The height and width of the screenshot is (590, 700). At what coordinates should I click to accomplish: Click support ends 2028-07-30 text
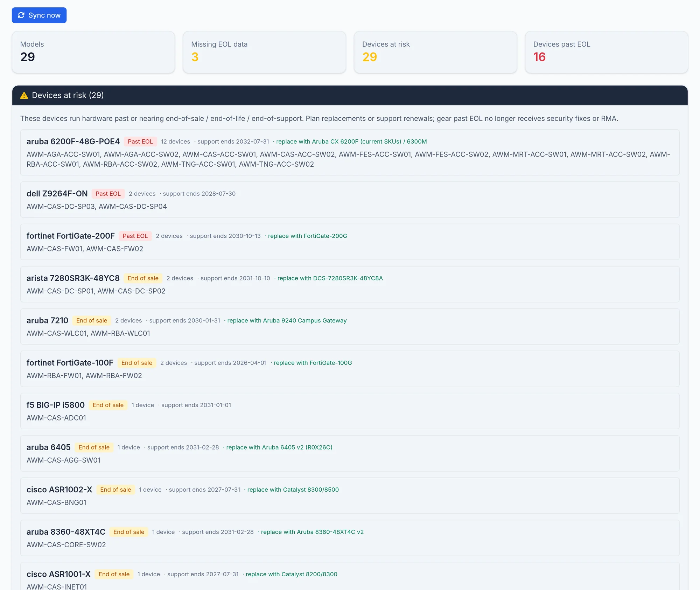[x=199, y=194]
